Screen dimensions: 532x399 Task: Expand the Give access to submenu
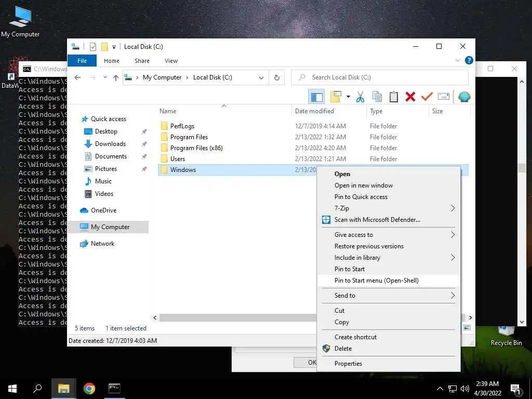coord(389,235)
